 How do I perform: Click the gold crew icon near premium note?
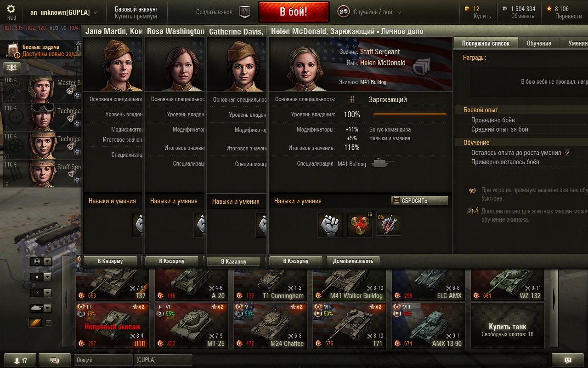pyautogui.click(x=472, y=191)
